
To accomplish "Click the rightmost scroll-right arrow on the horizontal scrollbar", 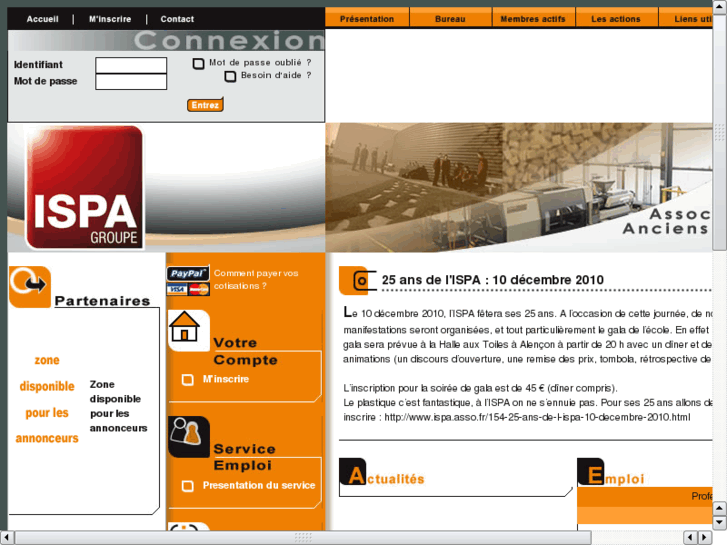I will [705, 538].
